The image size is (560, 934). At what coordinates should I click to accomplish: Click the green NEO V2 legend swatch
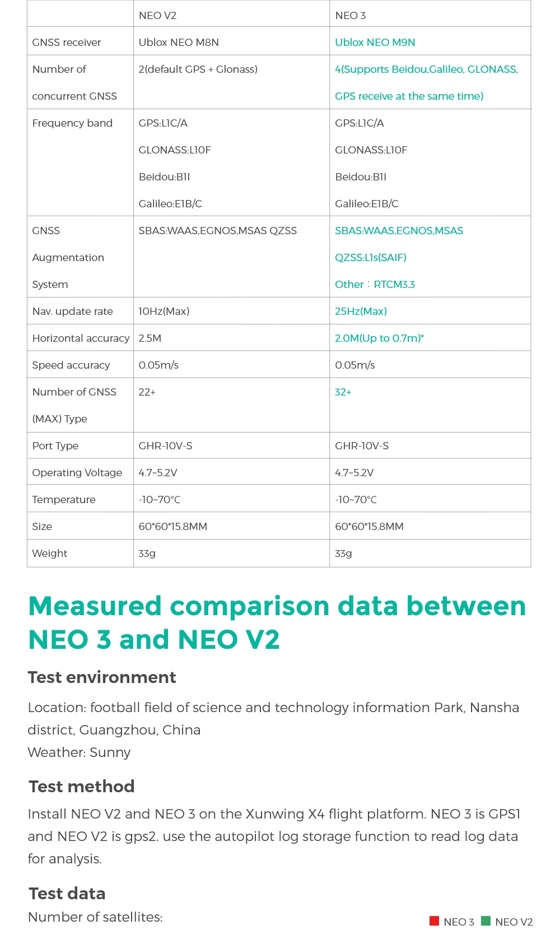tap(486, 921)
